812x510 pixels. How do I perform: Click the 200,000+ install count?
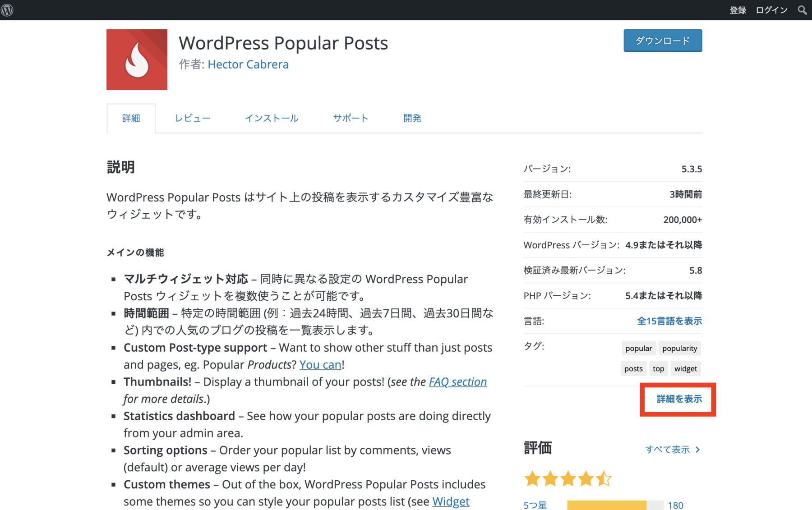683,220
